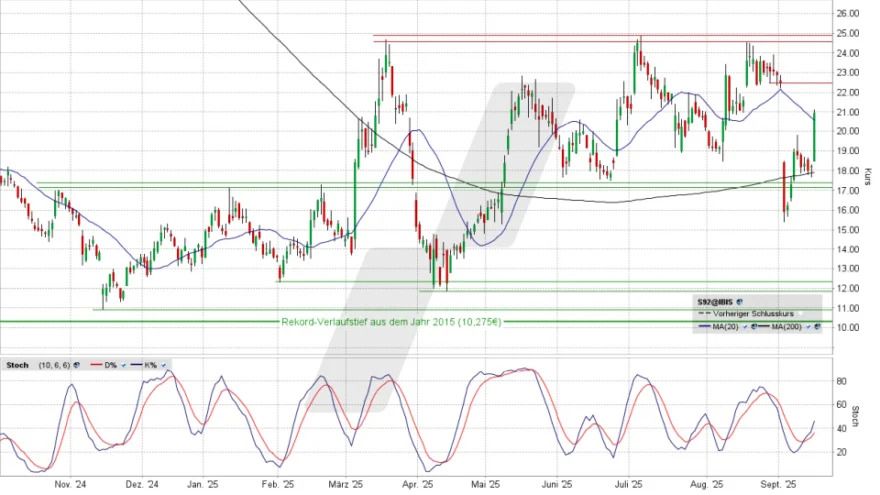Click the MA(200) black line legend marker
The height and width of the screenshot is (495, 880).
[764, 326]
